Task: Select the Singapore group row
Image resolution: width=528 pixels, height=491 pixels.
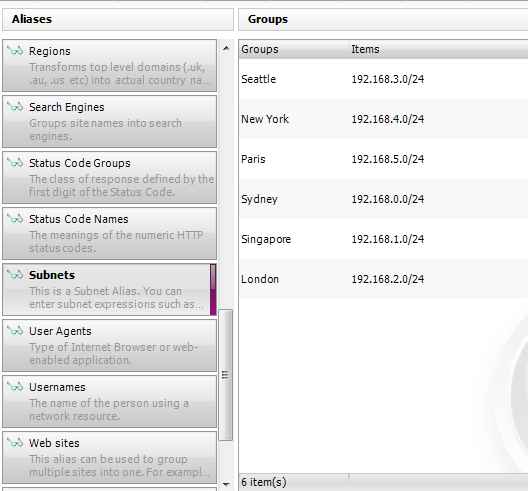Action: tap(384, 239)
